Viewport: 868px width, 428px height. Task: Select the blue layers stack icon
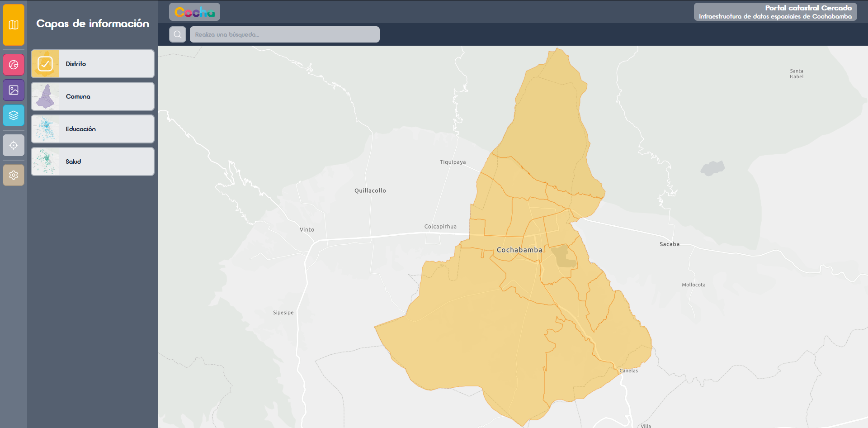(14, 115)
